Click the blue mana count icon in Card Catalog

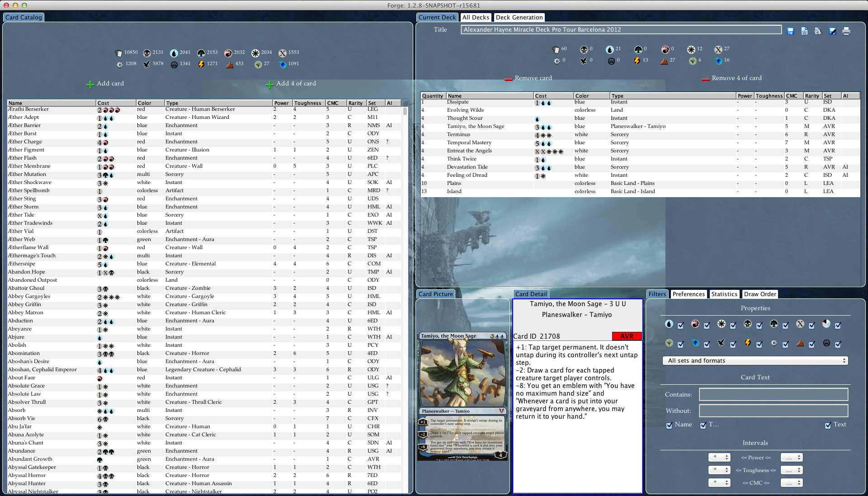coord(174,53)
